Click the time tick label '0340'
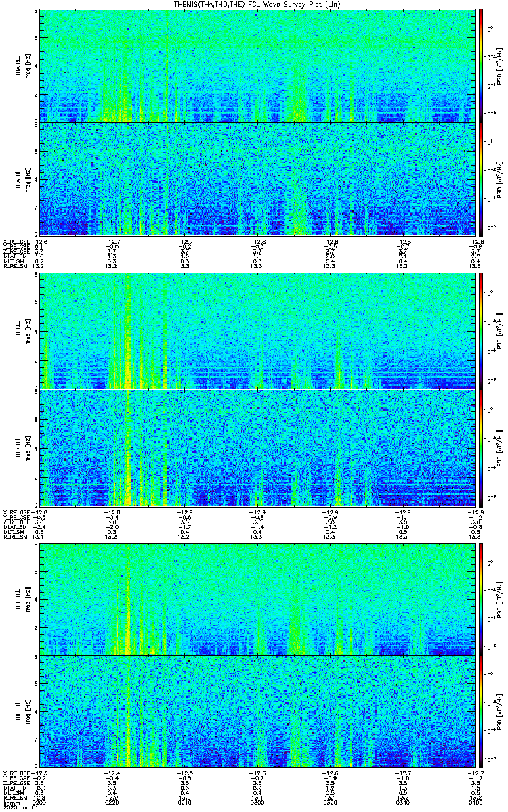Viewport: 508px width, 812px height. click(x=404, y=803)
